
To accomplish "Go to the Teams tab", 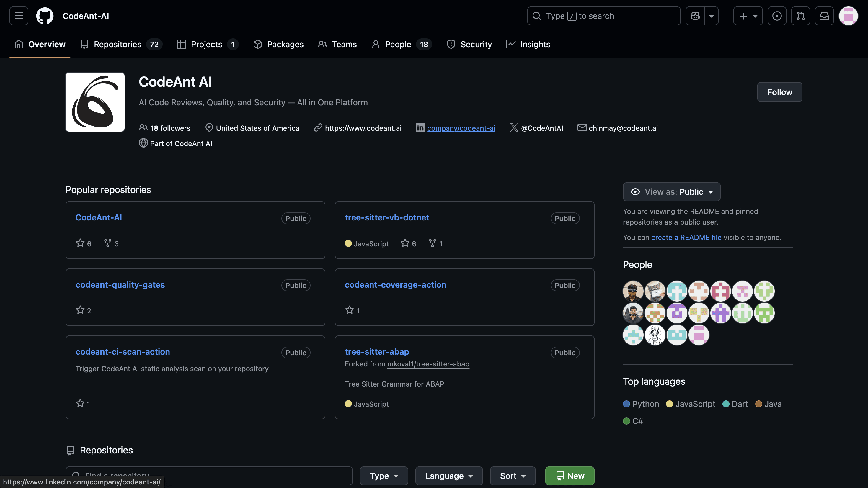I will tap(337, 44).
